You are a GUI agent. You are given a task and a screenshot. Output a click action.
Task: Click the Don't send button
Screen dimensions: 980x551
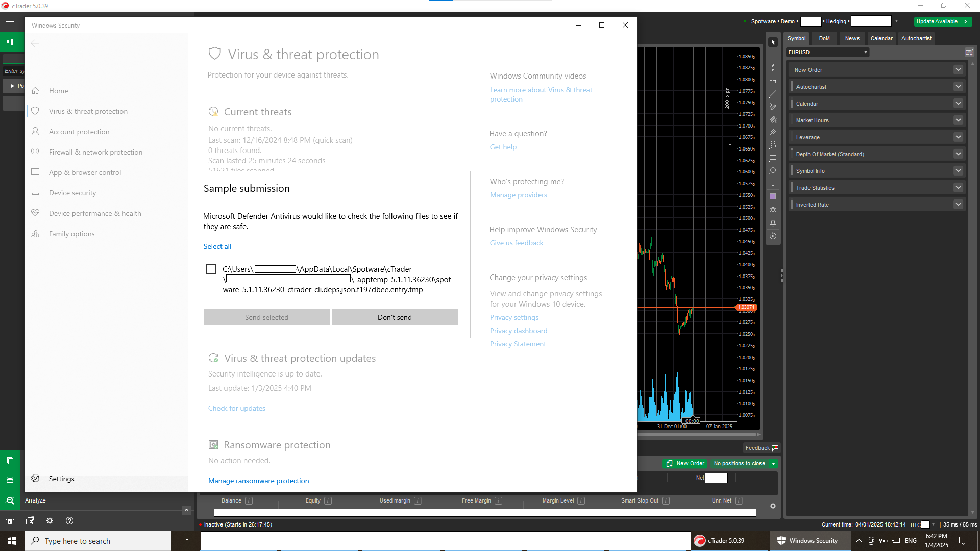click(395, 317)
